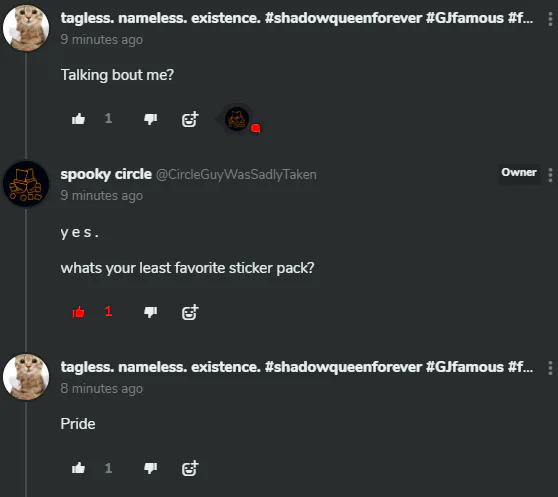Open spooky circle's profile name
The width and height of the screenshot is (558, 497).
pos(106,174)
